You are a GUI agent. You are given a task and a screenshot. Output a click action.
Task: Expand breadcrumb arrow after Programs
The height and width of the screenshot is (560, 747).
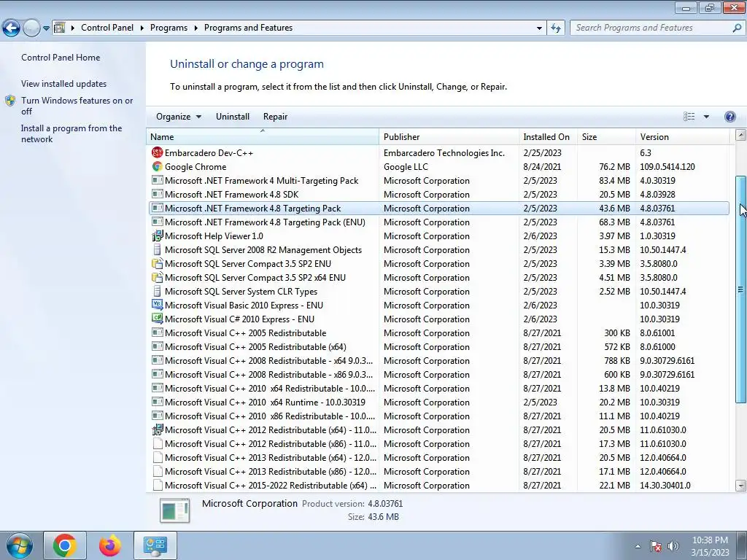click(196, 28)
